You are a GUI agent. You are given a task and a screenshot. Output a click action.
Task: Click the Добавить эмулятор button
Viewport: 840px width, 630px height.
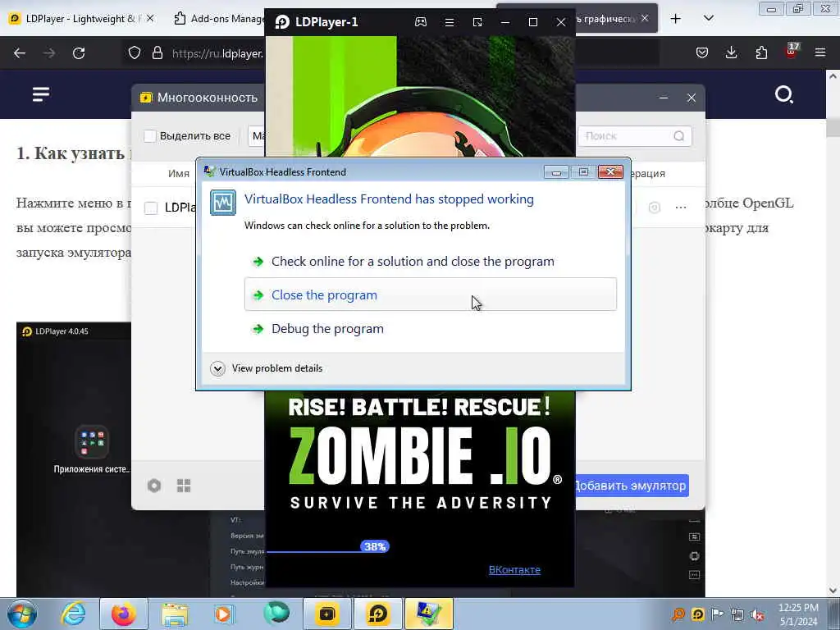(x=632, y=486)
